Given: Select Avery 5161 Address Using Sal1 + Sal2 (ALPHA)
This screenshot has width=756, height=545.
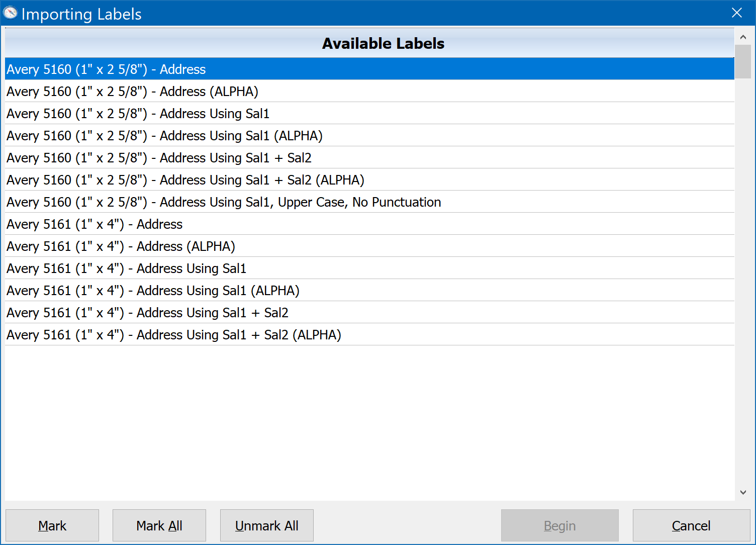Looking at the screenshot, I should click(370, 334).
